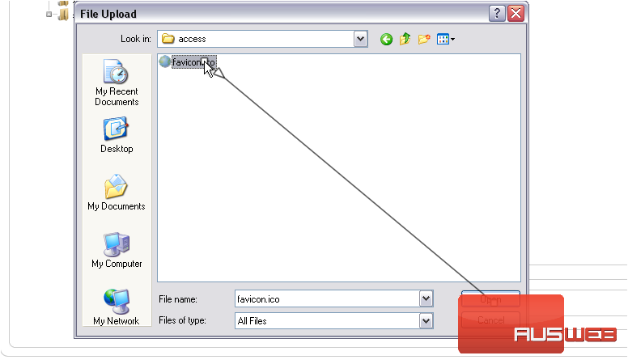This screenshot has height=364, width=628.
Task: Expand the Files of type dropdown arrow
Action: [426, 321]
